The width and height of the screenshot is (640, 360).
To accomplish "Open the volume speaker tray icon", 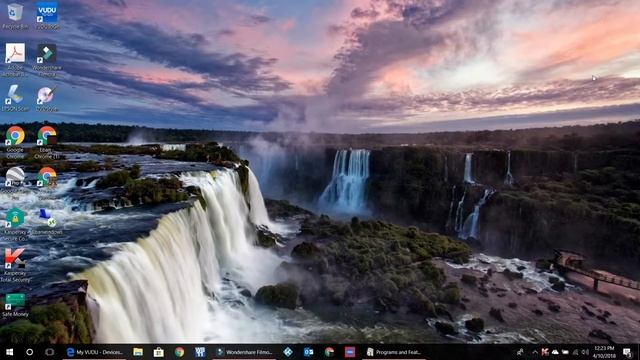I will coord(585,352).
